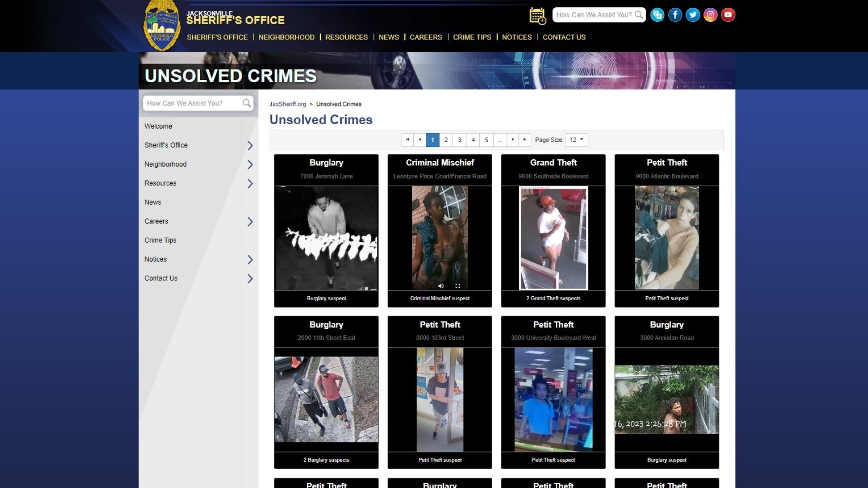Open the Facebook social icon
This screenshot has width=868, height=488.
675,15
